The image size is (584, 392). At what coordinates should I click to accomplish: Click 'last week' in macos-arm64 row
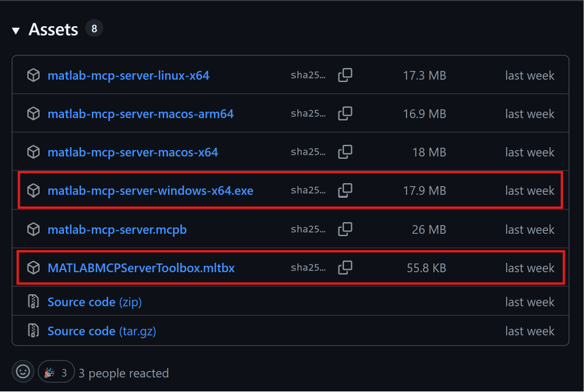click(x=530, y=114)
